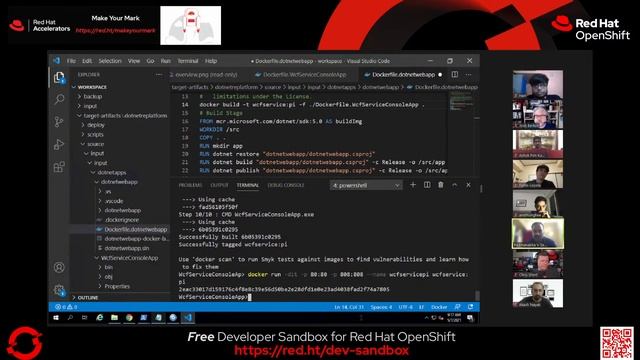Viewport: 640px width, 360px height.
Task: Click the taskbar search icon
Action: (x=70, y=318)
